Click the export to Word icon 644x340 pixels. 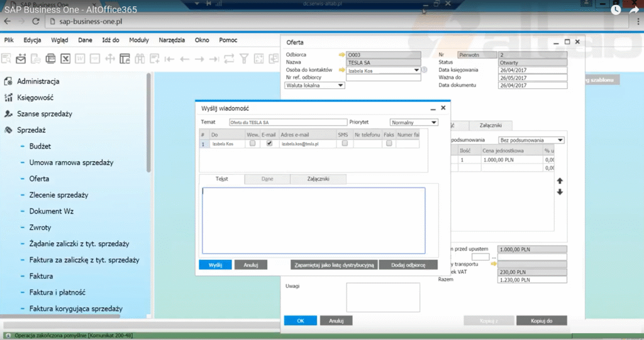(80, 59)
